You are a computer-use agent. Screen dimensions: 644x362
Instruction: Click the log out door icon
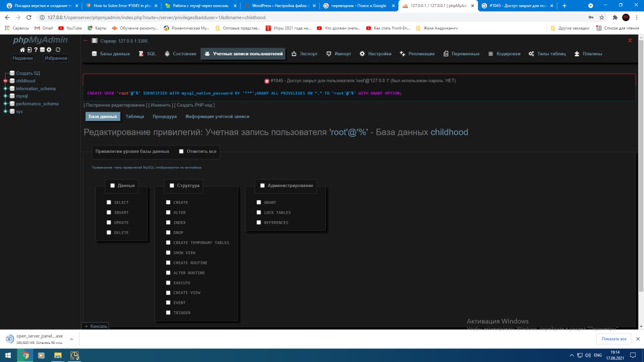tap(29, 50)
